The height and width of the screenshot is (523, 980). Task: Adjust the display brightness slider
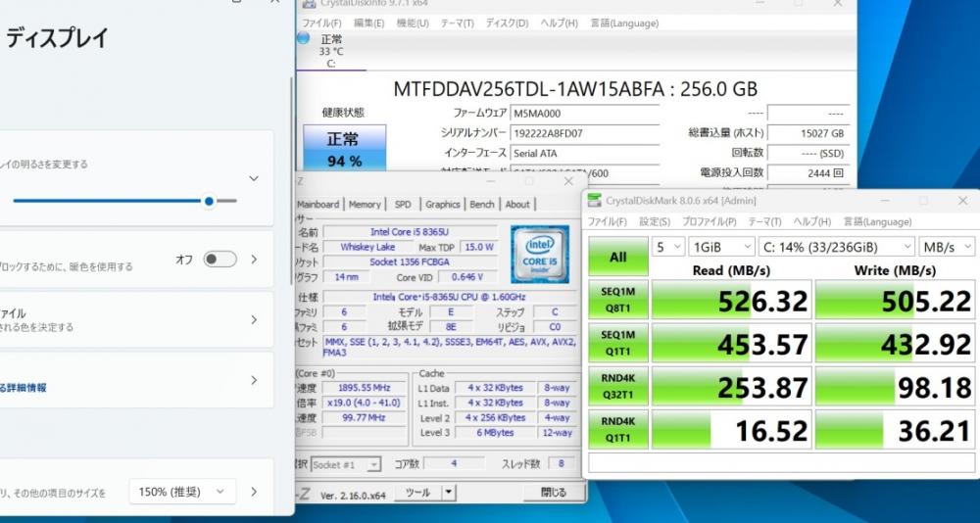125,201
